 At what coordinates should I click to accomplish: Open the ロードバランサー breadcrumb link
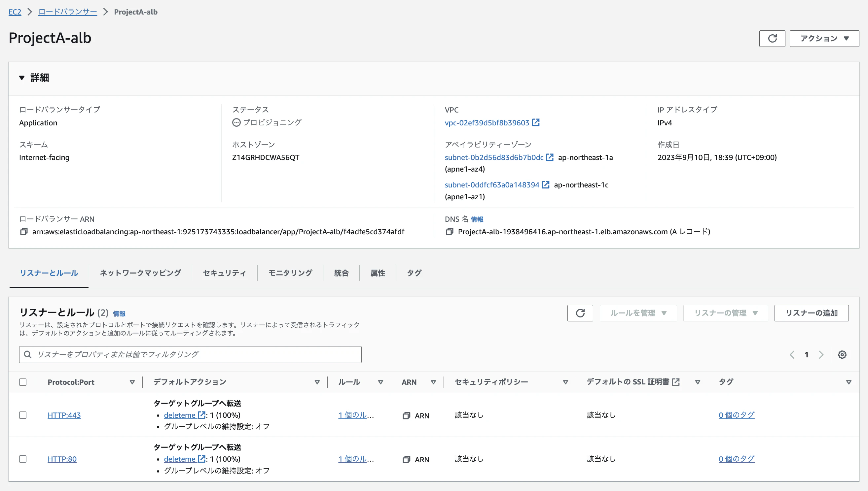(67, 12)
